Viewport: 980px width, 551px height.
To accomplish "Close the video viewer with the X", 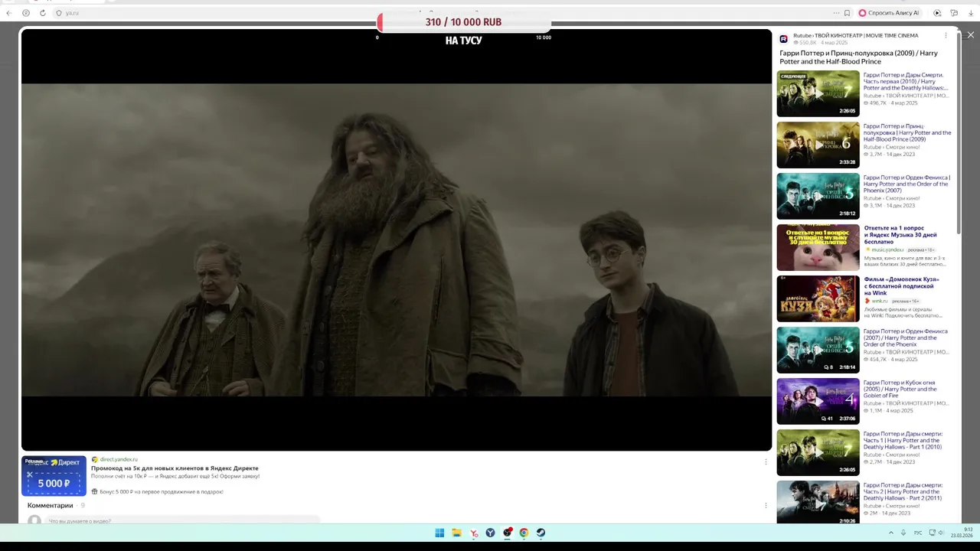I will [x=971, y=35].
